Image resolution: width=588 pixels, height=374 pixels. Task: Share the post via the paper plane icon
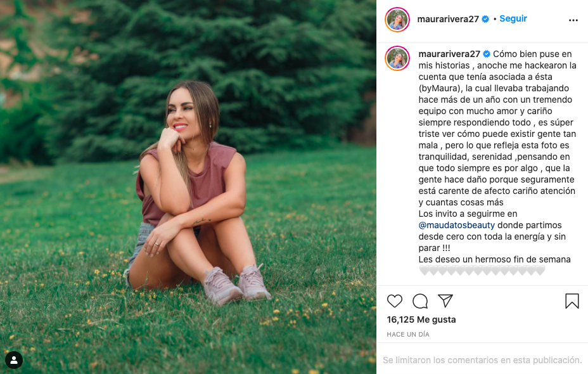click(445, 300)
